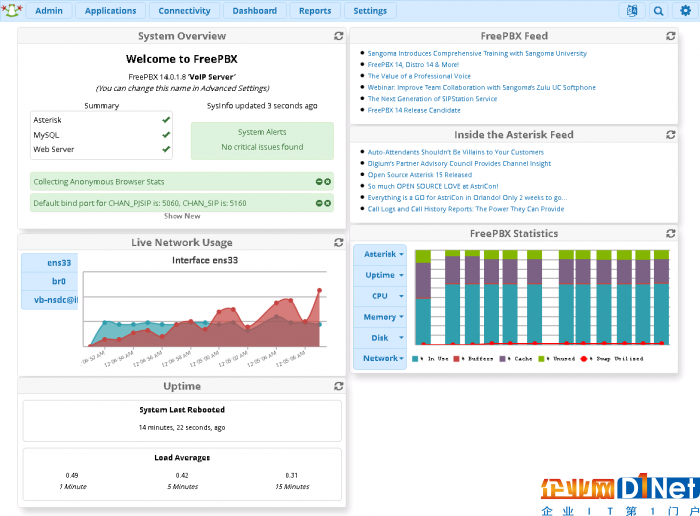Minimize the Default bind port notice
Viewport: 700px width, 516px height.
(x=319, y=203)
